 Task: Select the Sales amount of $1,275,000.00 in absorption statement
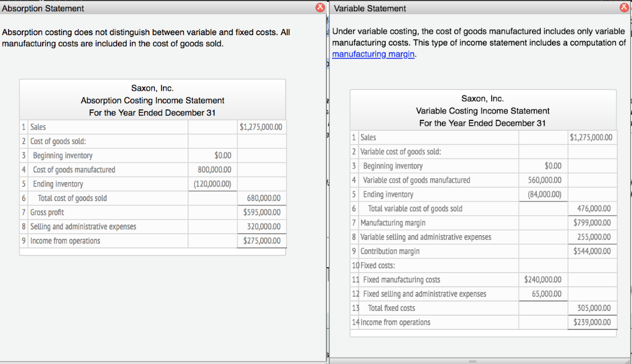260,127
